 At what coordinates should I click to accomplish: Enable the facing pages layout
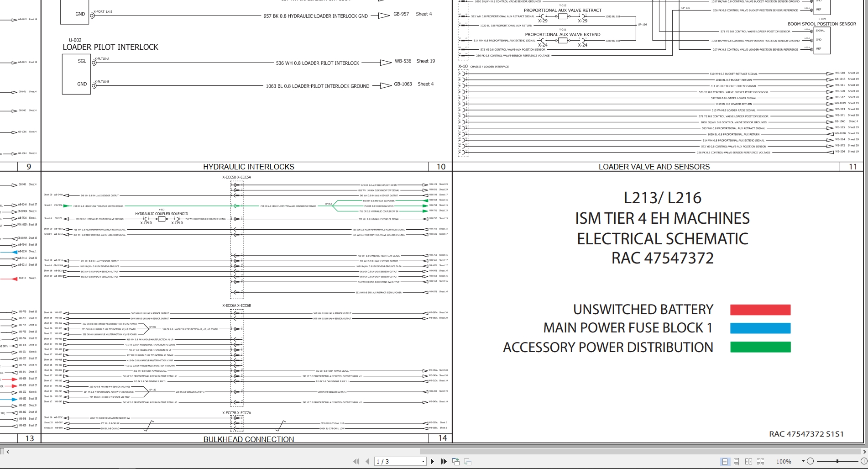[748, 462]
